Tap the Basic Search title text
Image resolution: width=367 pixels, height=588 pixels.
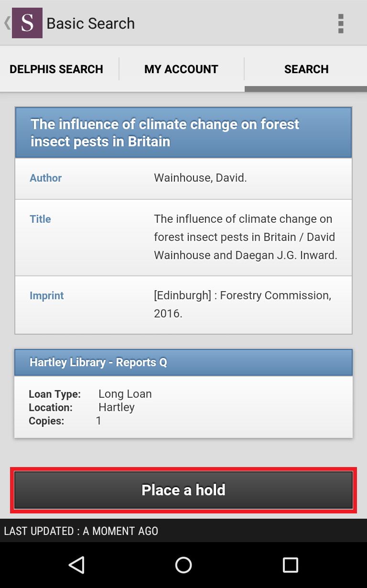coord(91,23)
